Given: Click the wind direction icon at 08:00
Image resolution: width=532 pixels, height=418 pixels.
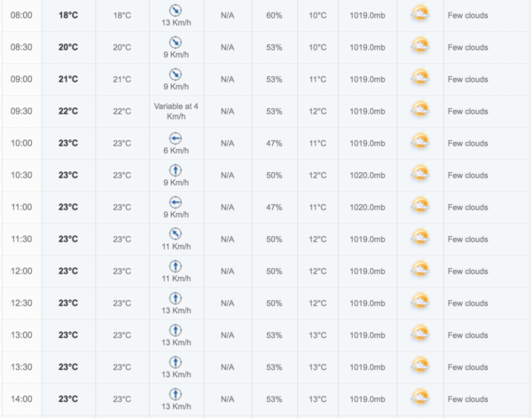Looking at the screenshot, I should (x=176, y=11).
